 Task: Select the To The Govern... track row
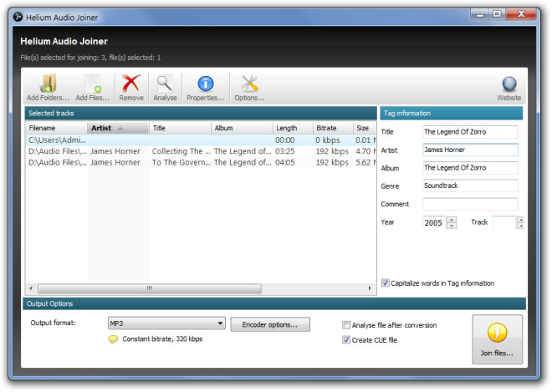(201, 163)
